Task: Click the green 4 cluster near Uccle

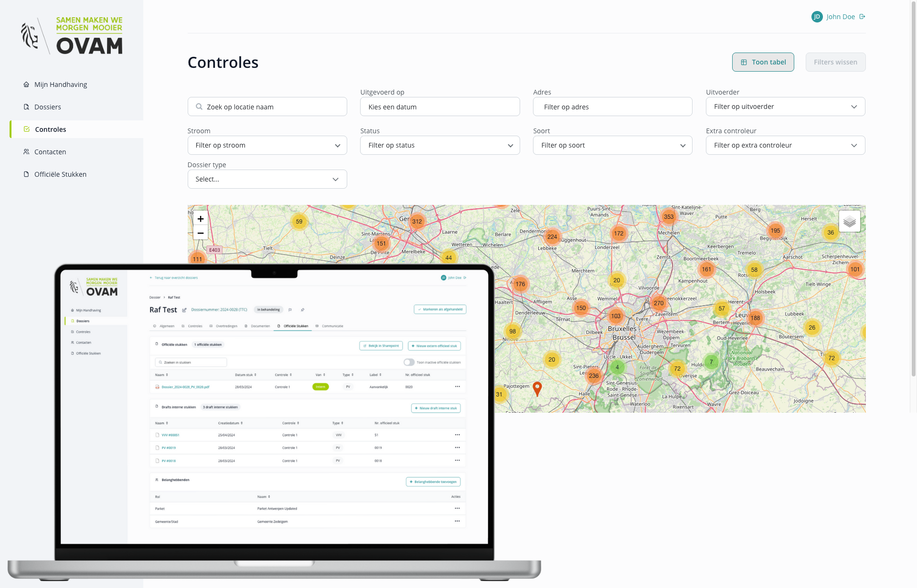Action: click(x=617, y=367)
